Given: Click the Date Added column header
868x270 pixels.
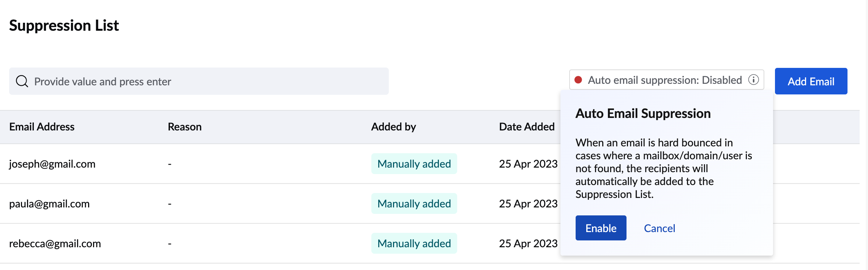Looking at the screenshot, I should pyautogui.click(x=526, y=127).
